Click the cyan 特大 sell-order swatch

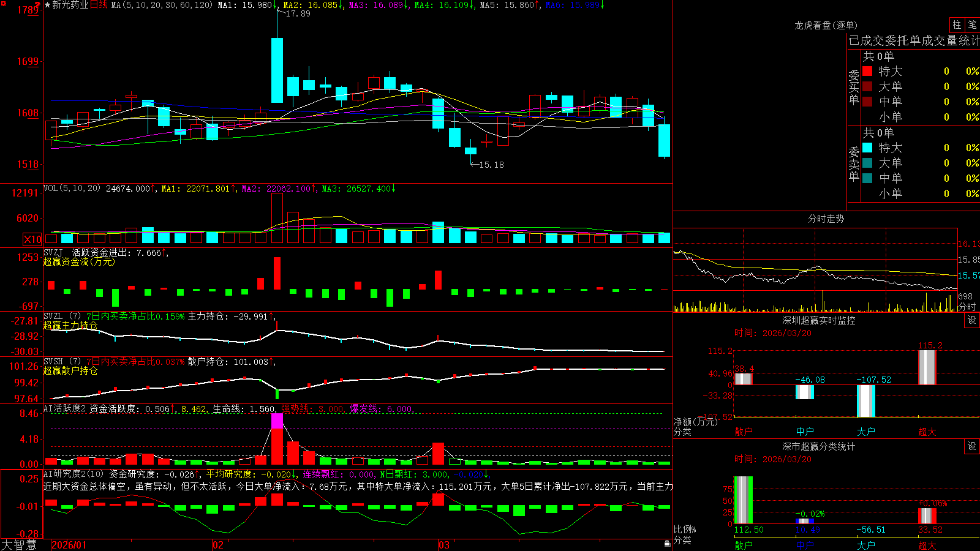click(x=867, y=148)
